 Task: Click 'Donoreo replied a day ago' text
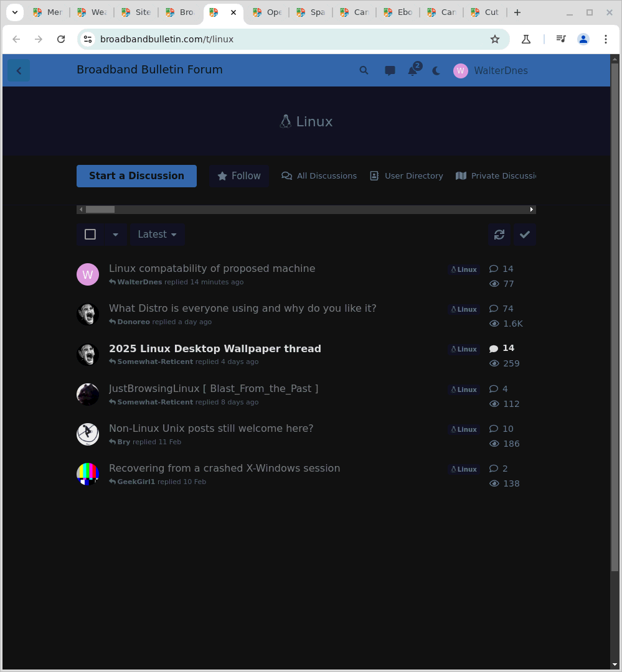point(161,322)
